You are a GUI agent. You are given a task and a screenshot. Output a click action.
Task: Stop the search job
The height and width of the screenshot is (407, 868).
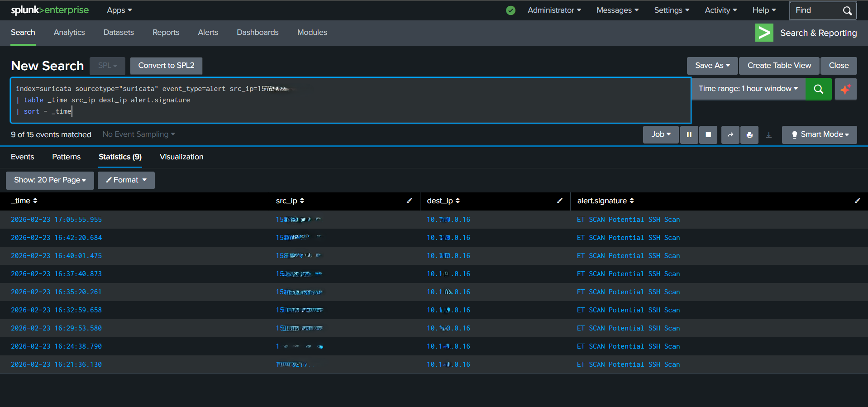click(x=708, y=134)
